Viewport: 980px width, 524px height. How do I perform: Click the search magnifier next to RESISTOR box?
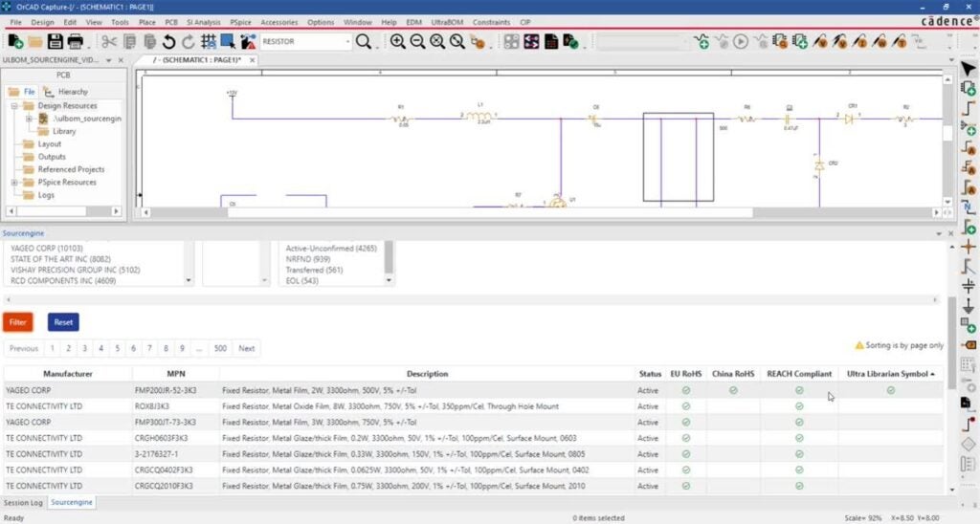(x=363, y=42)
